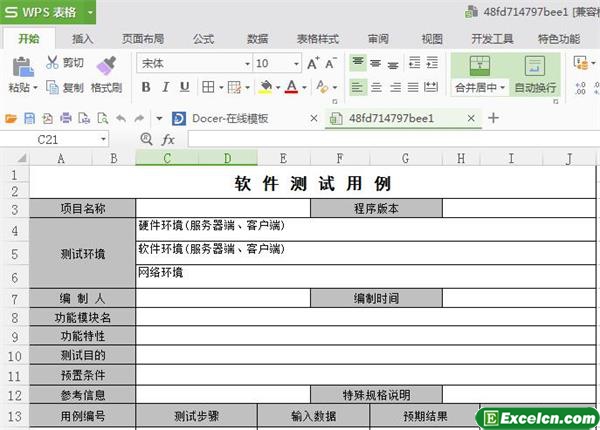Viewport: 600px width, 430px height.
Task: Click the Select All corner triangle
Action: [21, 158]
